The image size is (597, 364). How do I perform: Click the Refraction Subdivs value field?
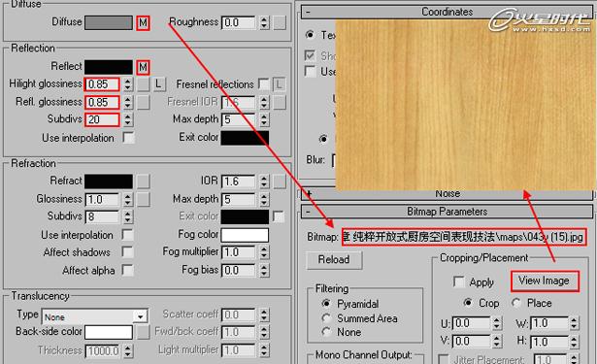point(103,216)
